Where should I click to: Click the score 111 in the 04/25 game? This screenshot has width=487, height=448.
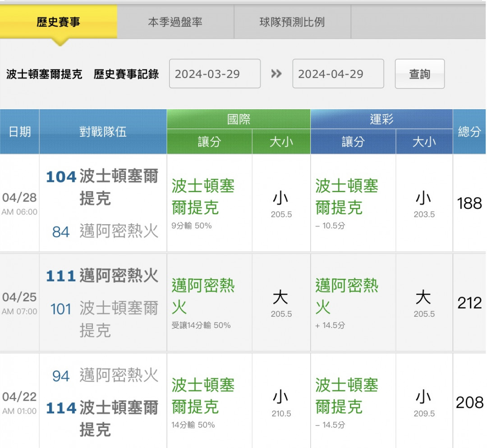[61, 276]
